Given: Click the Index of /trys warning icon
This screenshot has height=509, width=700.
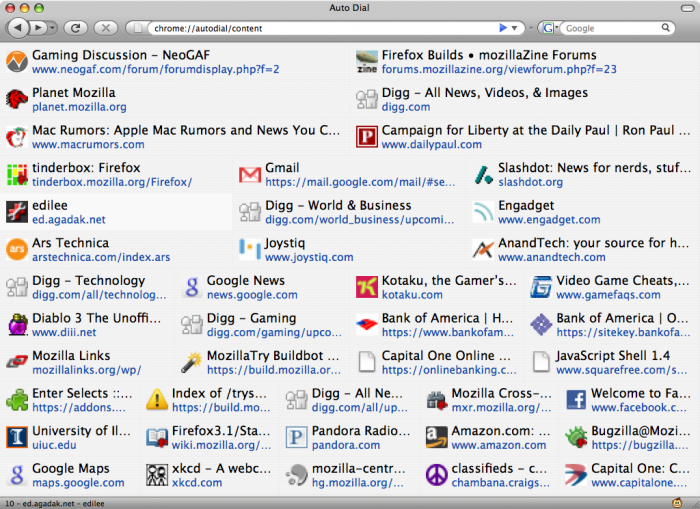Looking at the screenshot, I should tap(157, 400).
